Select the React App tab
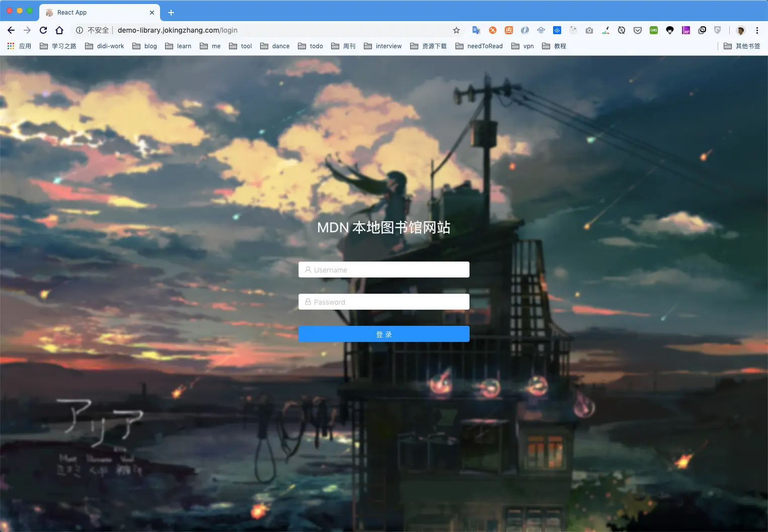Viewport: 768px width, 532px height. pos(100,13)
